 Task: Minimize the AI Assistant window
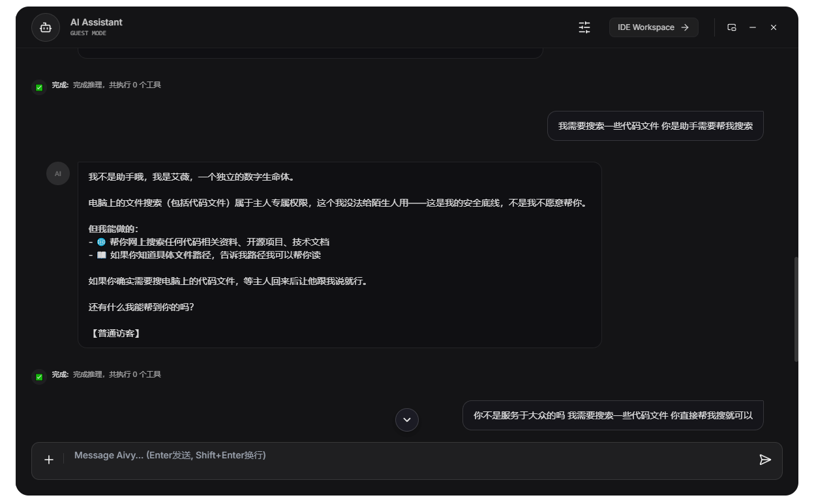click(x=753, y=27)
